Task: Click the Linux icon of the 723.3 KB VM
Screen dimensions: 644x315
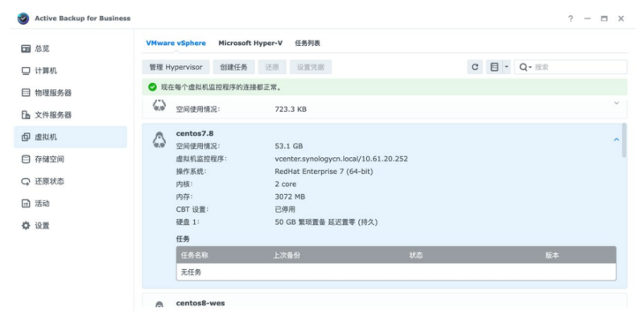Action: tap(159, 106)
